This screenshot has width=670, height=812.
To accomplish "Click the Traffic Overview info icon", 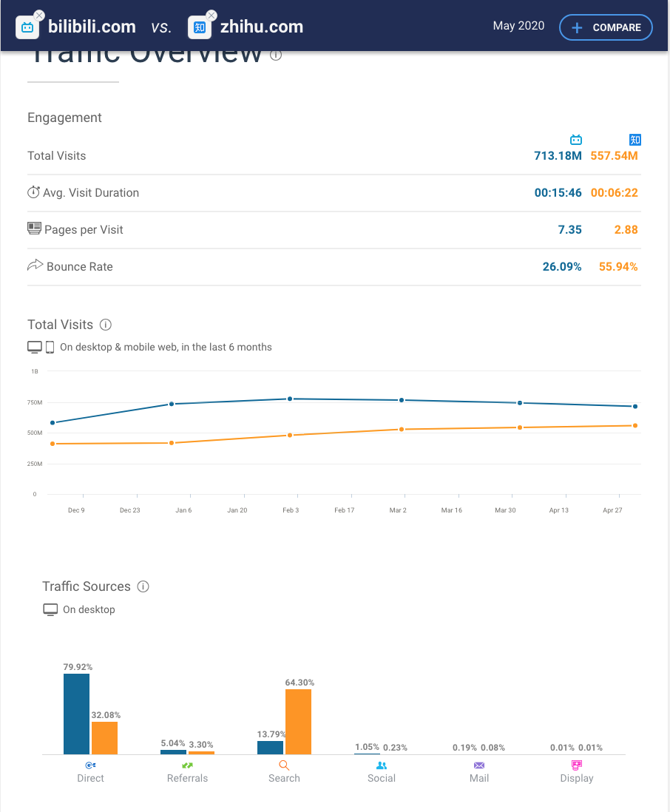I will [x=276, y=54].
